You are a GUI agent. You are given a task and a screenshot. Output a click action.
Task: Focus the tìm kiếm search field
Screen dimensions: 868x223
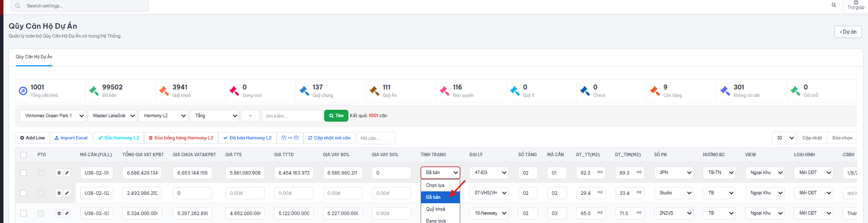(x=292, y=116)
